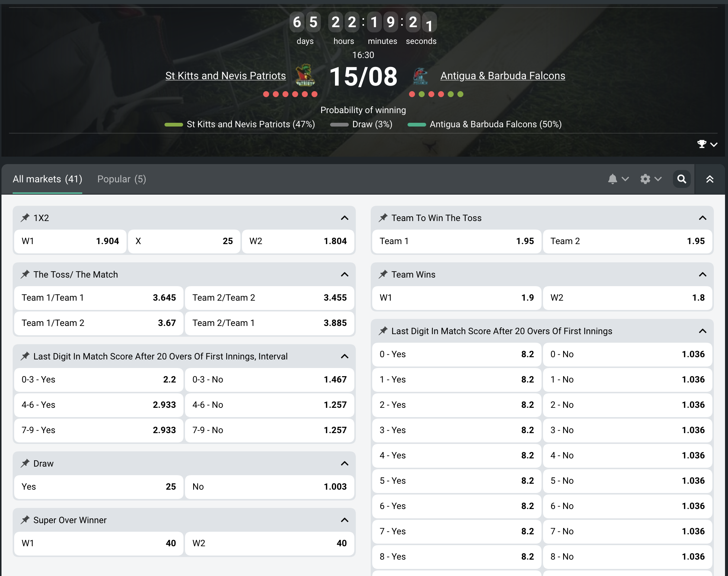Pick Team 2/Team 1 odds 3.885

(x=269, y=323)
